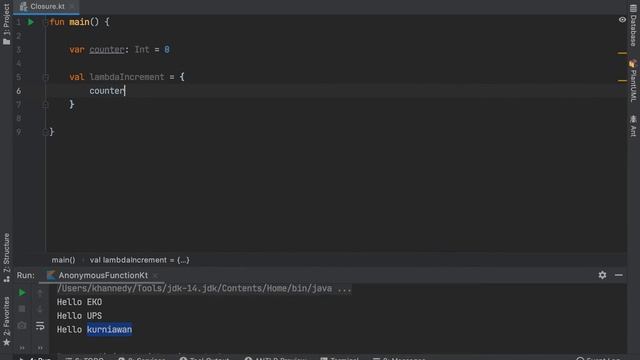The image size is (640, 360).
Task: Open the Favorites tool window
Action: click(x=6, y=321)
